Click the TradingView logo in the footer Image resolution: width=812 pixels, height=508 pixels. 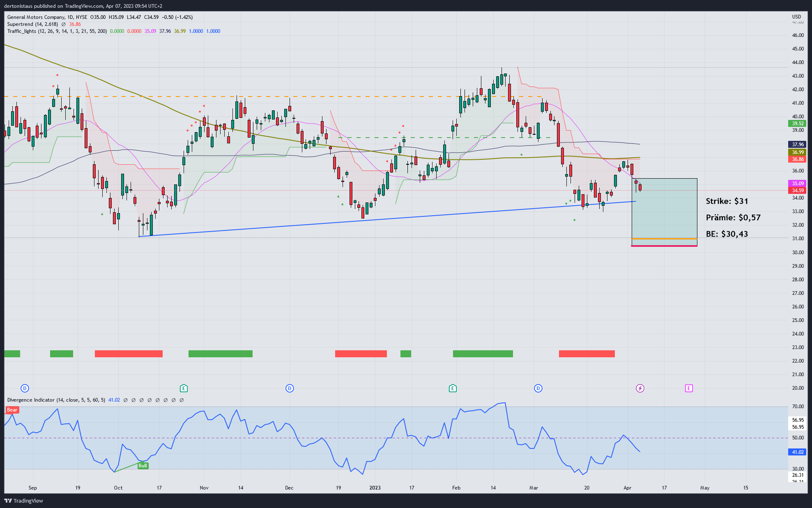[23, 501]
